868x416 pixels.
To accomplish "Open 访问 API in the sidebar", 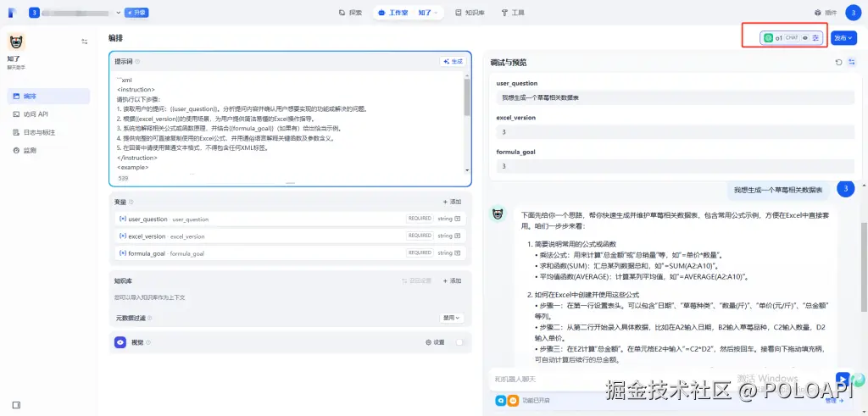I will (48, 114).
